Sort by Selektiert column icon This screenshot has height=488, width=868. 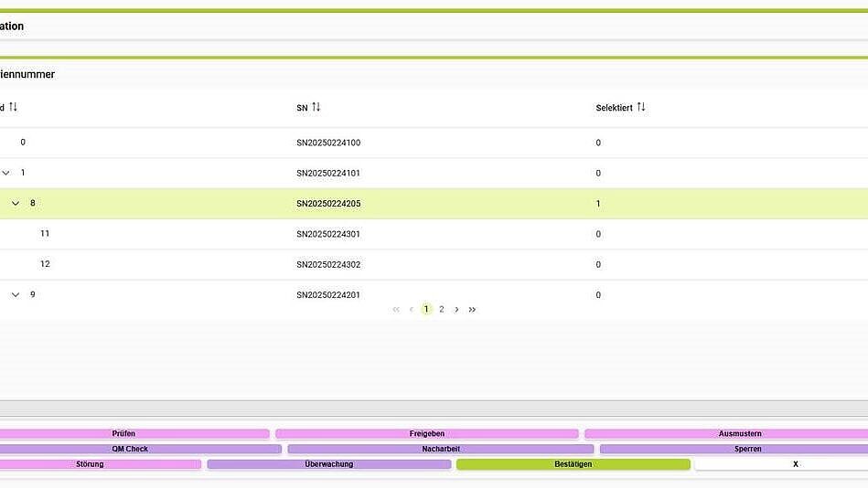pyautogui.click(x=641, y=108)
